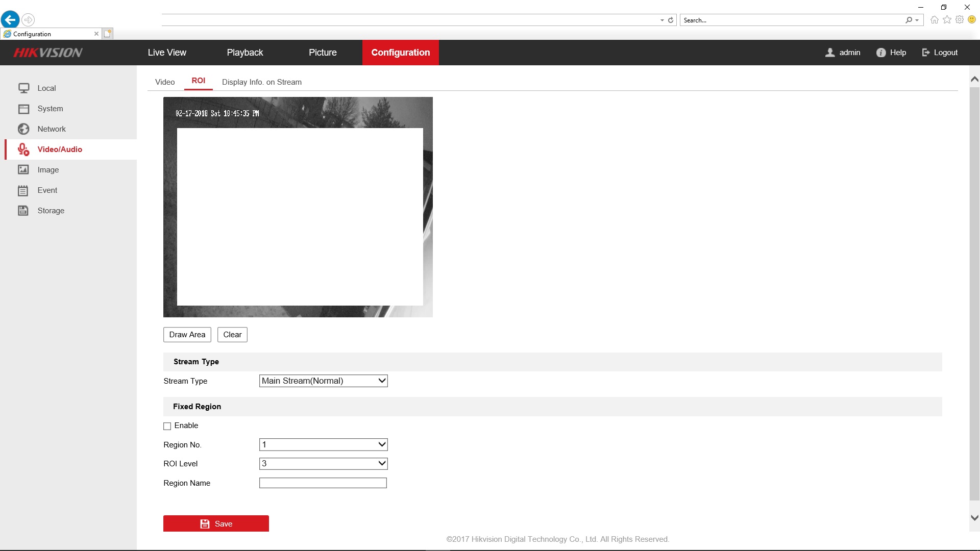Screen dimensions: 980x551
Task: Click the Image settings icon
Action: (x=23, y=170)
